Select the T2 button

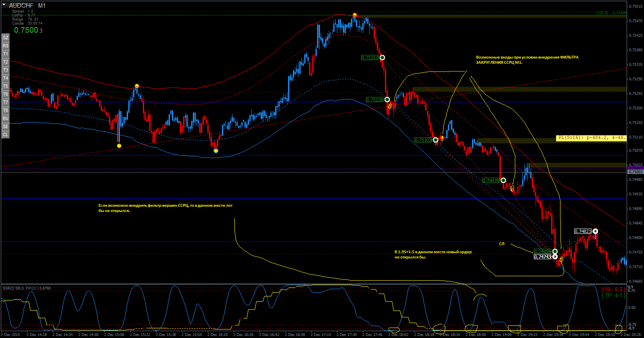click(x=6, y=62)
